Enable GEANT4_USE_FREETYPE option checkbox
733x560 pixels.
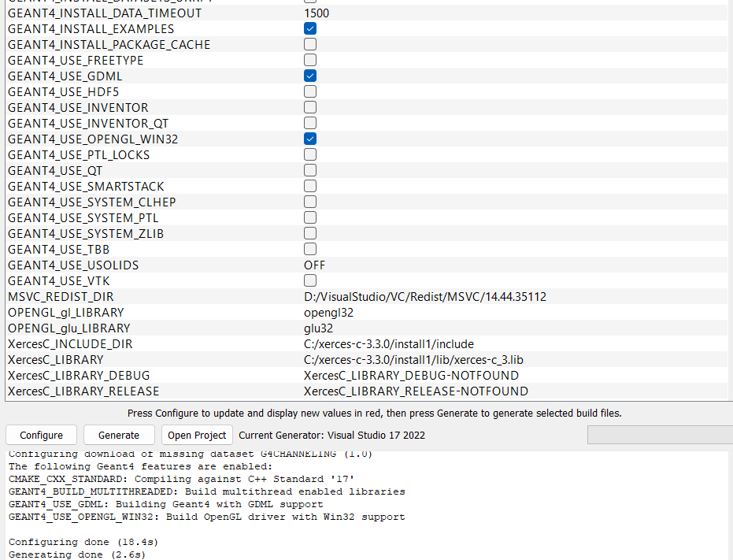(310, 61)
